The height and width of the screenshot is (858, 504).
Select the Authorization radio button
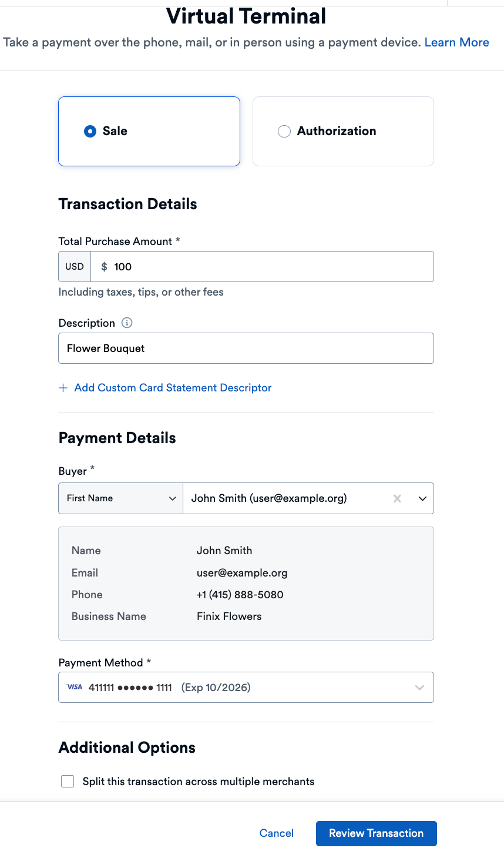(284, 131)
